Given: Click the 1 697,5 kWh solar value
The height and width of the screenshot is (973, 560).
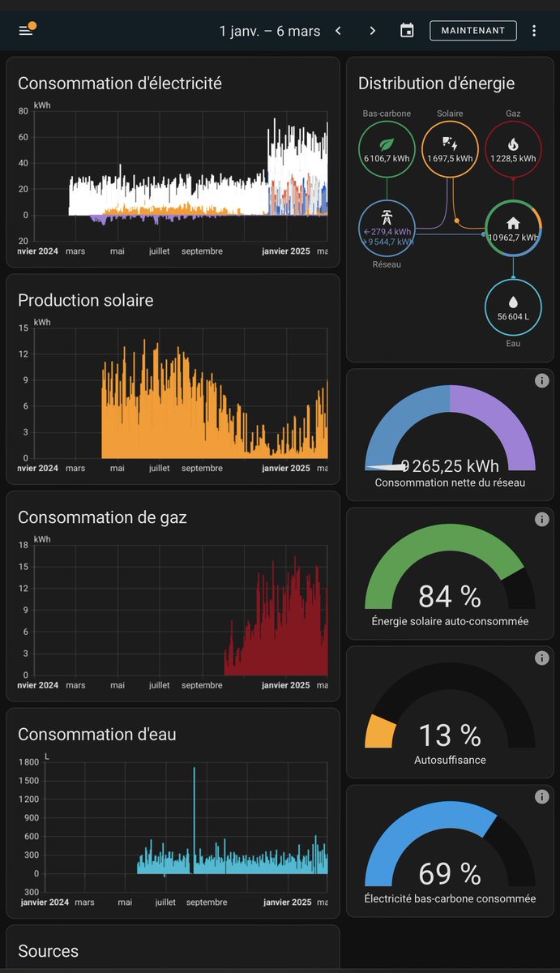Looking at the screenshot, I should tap(450, 159).
